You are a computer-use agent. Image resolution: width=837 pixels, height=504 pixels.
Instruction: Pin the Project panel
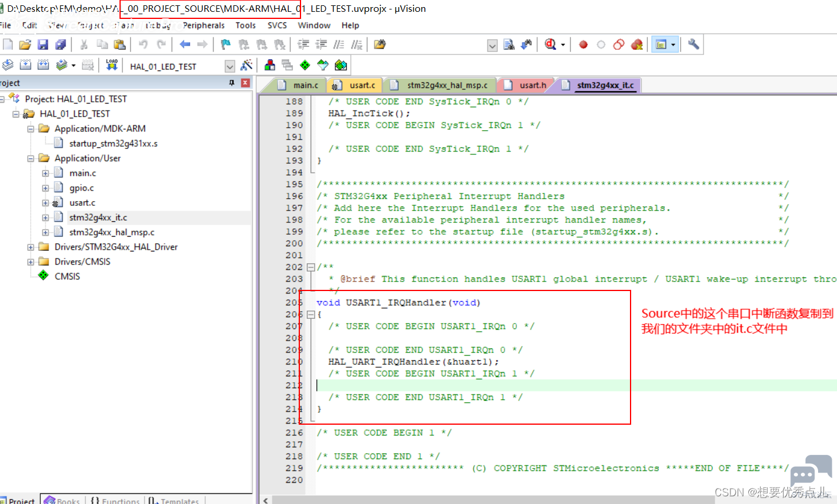point(232,83)
